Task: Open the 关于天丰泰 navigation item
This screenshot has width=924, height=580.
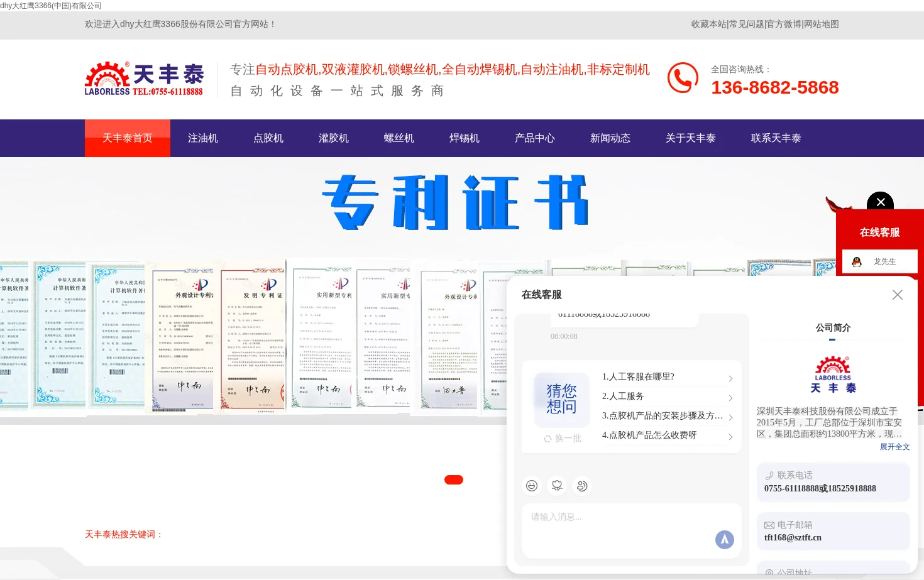Action: coord(691,138)
